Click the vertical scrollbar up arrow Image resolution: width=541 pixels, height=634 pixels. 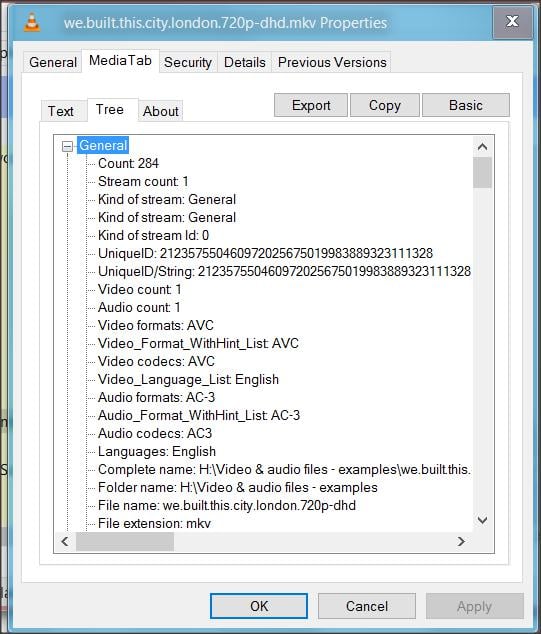pos(482,147)
